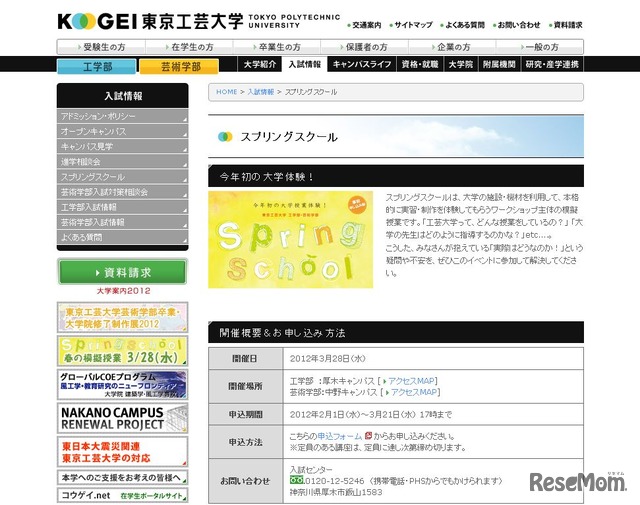Screen dimensions: 640x505
Task: Open 進学相談会 in sidebar
Action: [122, 162]
